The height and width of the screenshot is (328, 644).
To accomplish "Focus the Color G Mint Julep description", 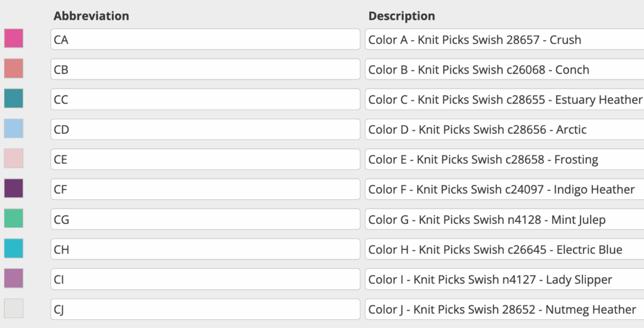I will [504, 219].
